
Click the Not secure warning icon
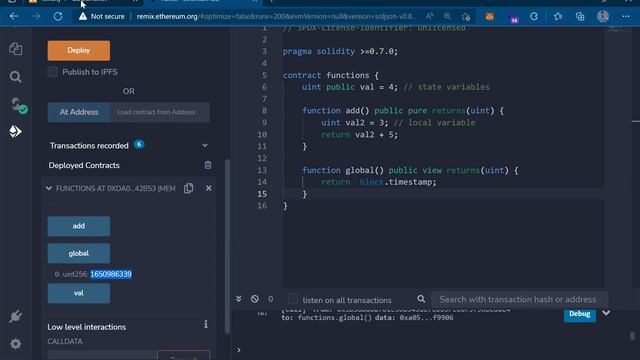click(x=83, y=16)
